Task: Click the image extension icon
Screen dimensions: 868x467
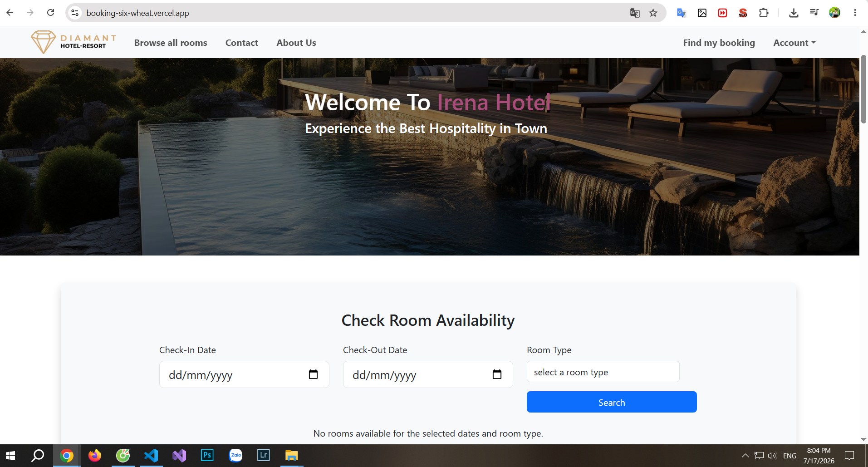Action: [702, 13]
